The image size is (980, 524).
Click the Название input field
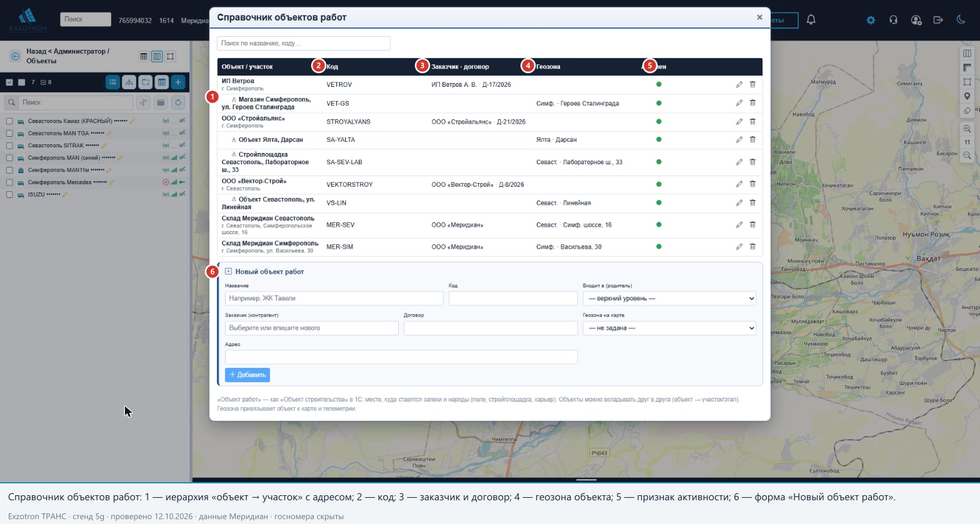coord(334,299)
